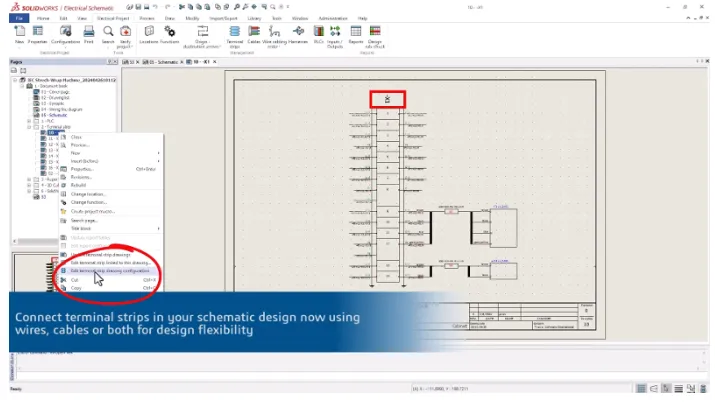
Task: Expand the 1 - PLC folder in tree
Action: click(29, 121)
